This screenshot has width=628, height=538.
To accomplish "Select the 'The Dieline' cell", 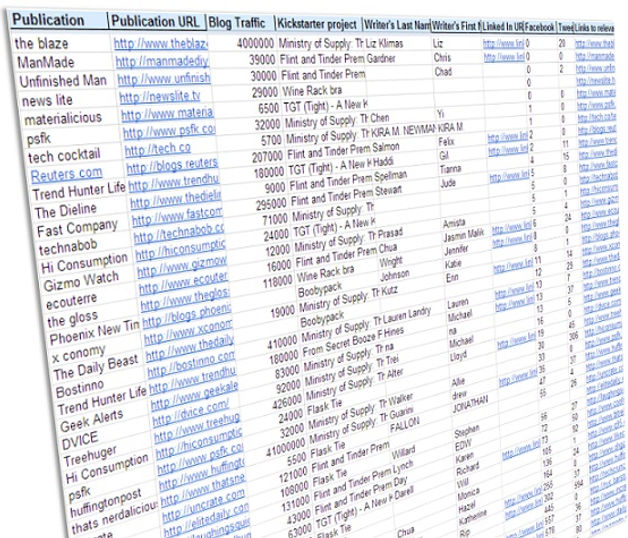I will pos(66,210).
